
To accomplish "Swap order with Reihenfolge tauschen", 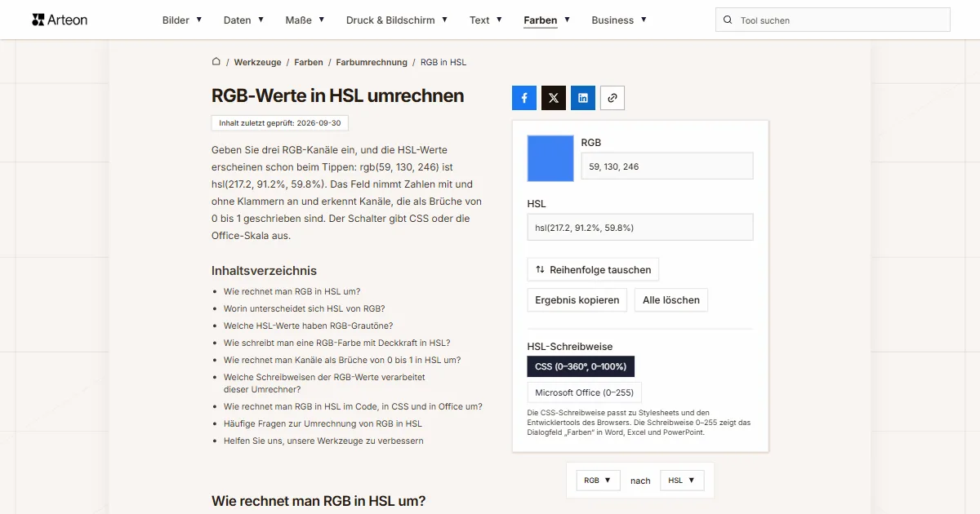I will point(593,269).
